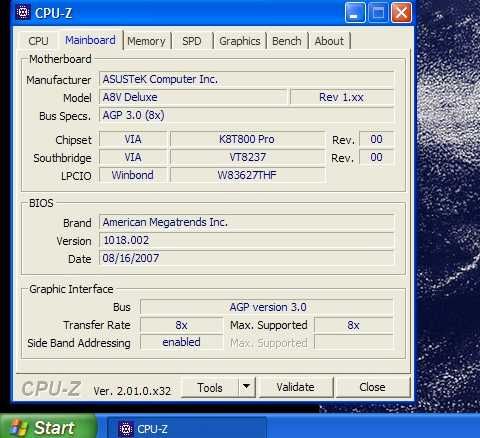Click the K8T800 Pro chipset value

tap(247, 139)
